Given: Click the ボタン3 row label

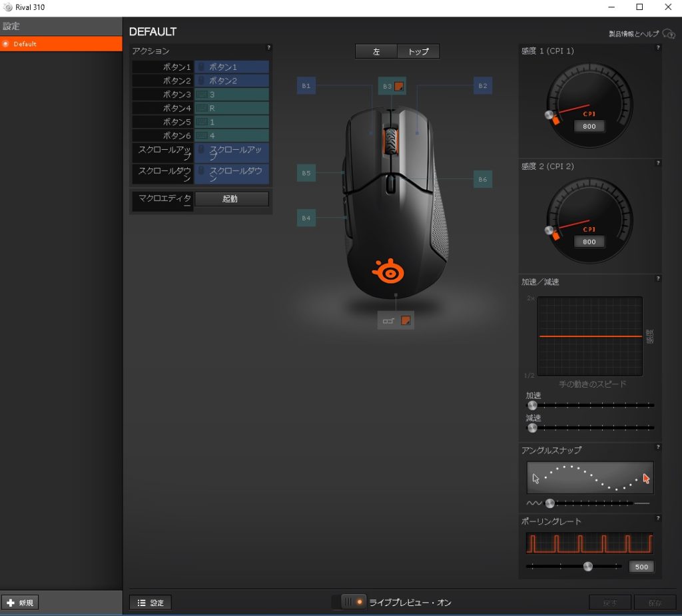Looking at the screenshot, I should (x=163, y=95).
